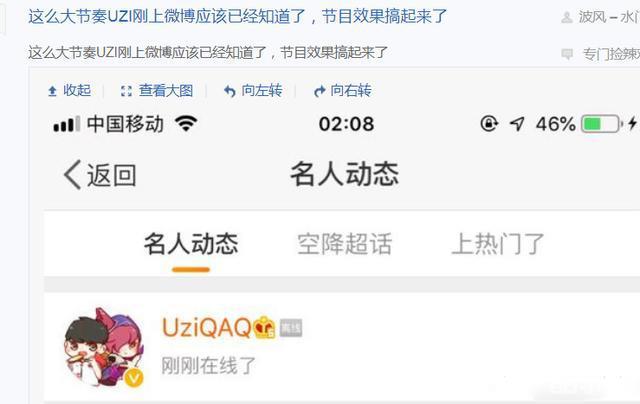The height and width of the screenshot is (404, 640).
Task: Rotate image with 向左转 arrow icon
Action: 230,91
